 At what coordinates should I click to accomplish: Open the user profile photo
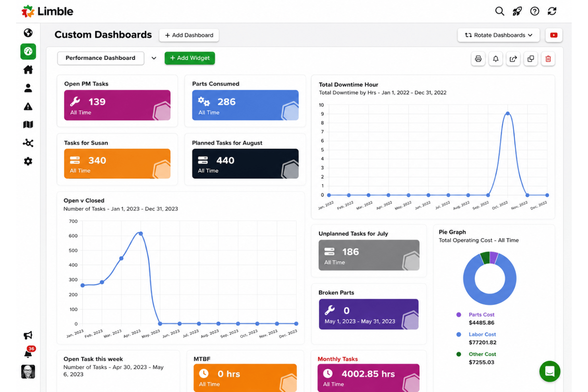point(28,372)
